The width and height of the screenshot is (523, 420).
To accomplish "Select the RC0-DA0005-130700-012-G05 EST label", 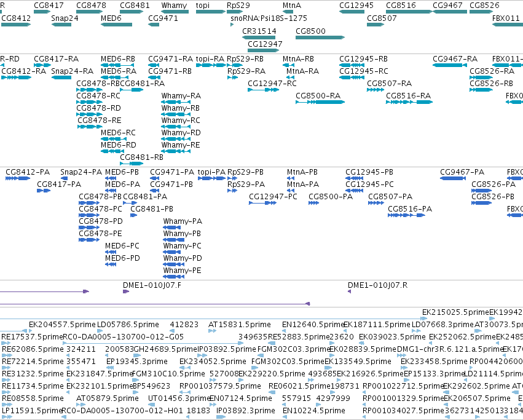I will 124,337.
